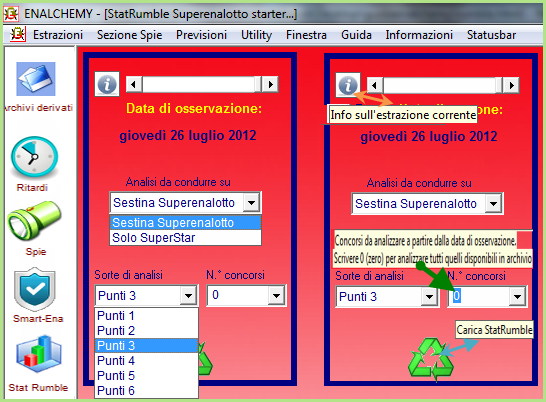Click left panel date slider track

[x=198, y=84]
